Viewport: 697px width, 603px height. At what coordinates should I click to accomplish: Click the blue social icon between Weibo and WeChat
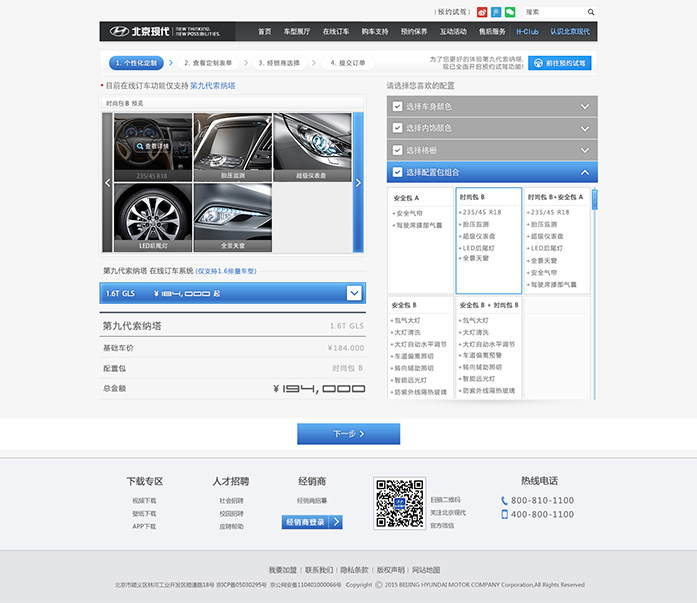click(496, 12)
